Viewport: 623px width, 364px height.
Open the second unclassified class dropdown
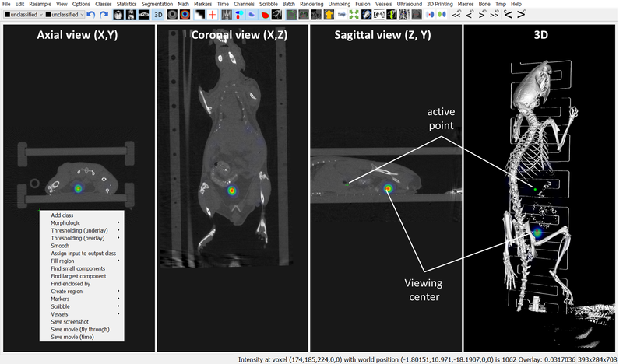pyautogui.click(x=63, y=14)
